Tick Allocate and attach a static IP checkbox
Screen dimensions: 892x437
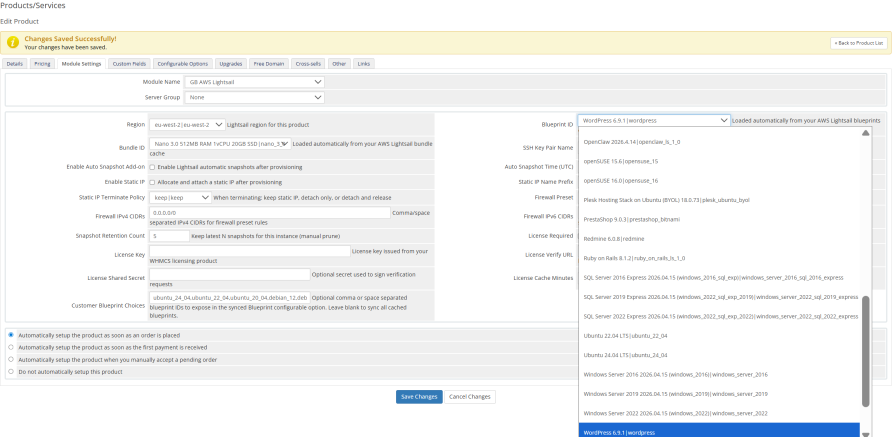click(x=152, y=182)
